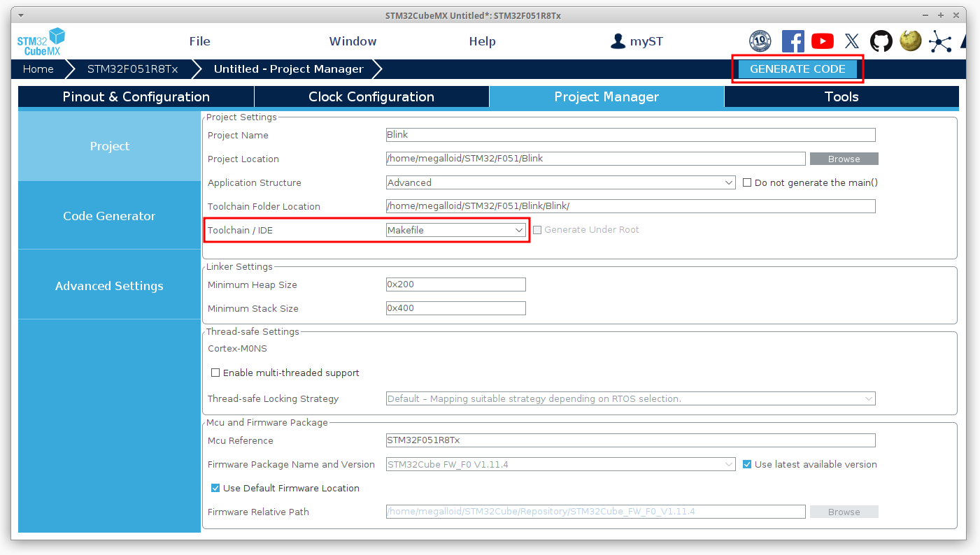Open the Help menu
Image resolution: width=980 pixels, height=555 pixels.
coord(483,41)
